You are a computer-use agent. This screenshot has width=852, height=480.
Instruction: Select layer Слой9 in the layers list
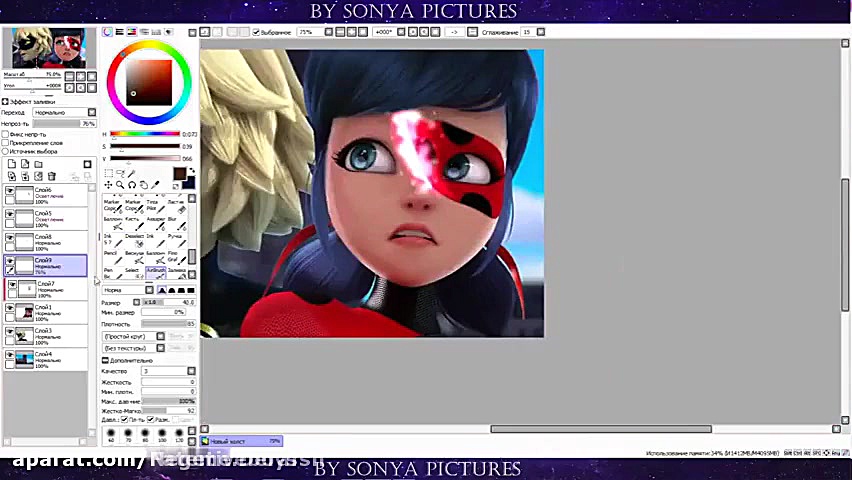(x=46, y=265)
